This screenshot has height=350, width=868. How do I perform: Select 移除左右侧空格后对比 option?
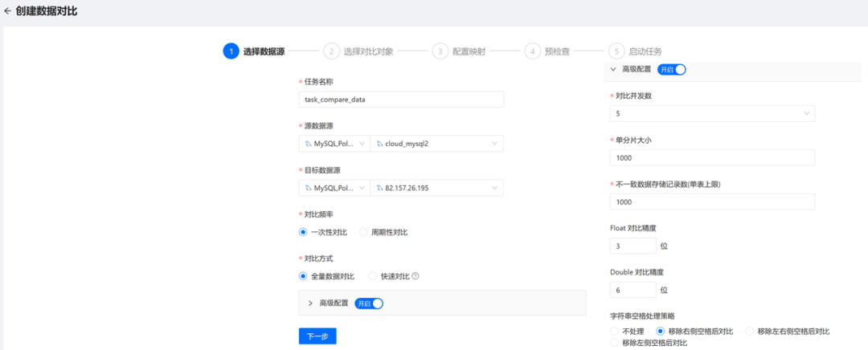coord(750,331)
